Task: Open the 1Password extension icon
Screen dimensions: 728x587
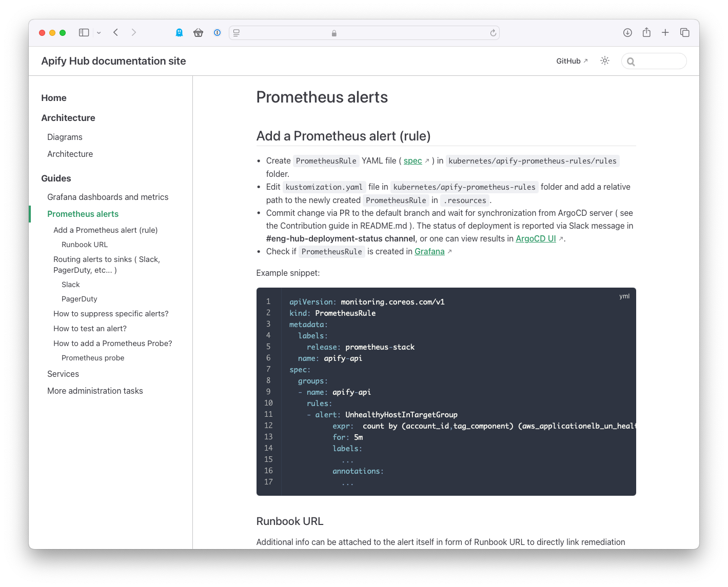Action: 218,32
